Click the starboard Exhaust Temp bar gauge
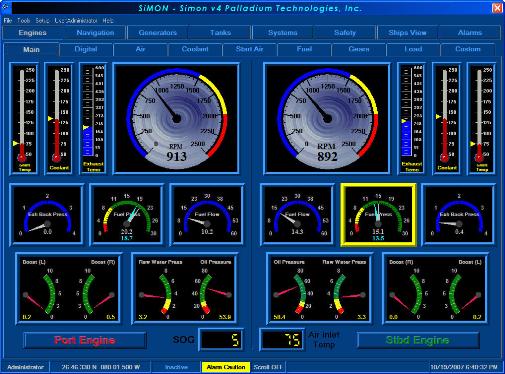Image resolution: width=505 pixels, height=374 pixels. click(411, 118)
